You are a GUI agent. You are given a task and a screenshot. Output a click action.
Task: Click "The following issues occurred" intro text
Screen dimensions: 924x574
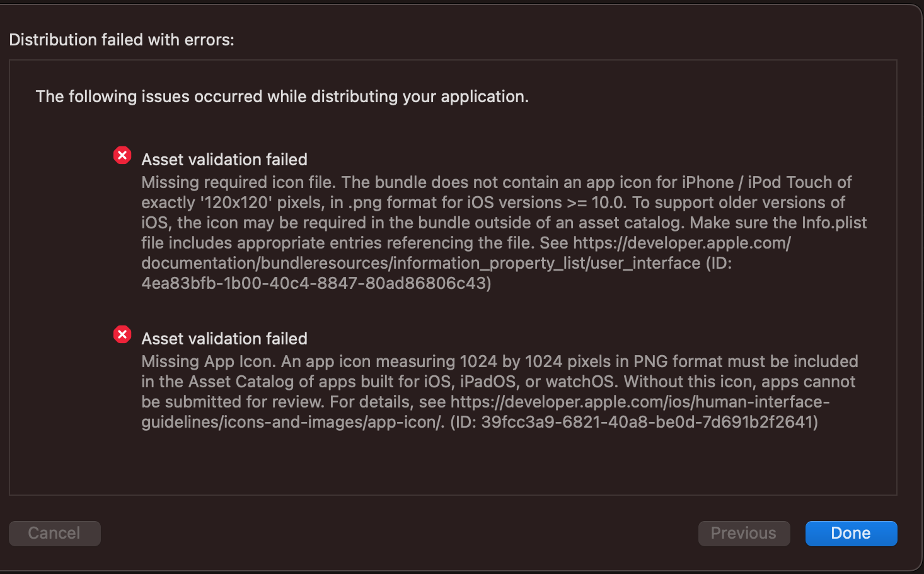[x=282, y=97]
